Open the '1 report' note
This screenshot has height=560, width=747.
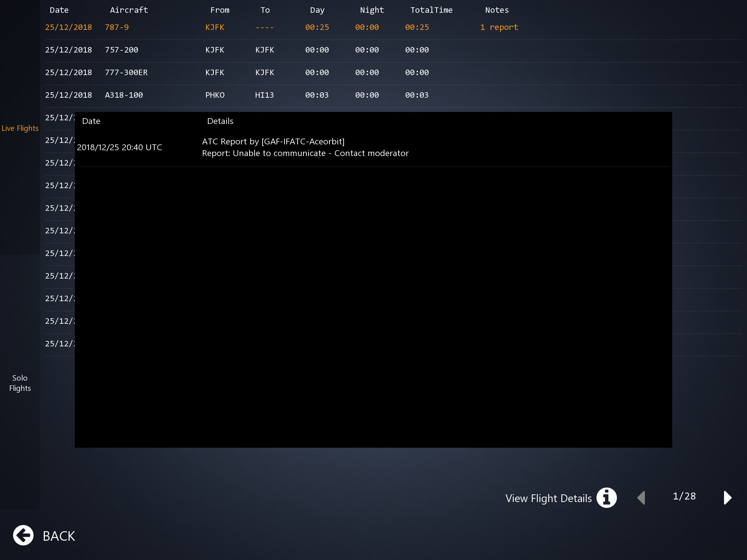click(x=499, y=27)
